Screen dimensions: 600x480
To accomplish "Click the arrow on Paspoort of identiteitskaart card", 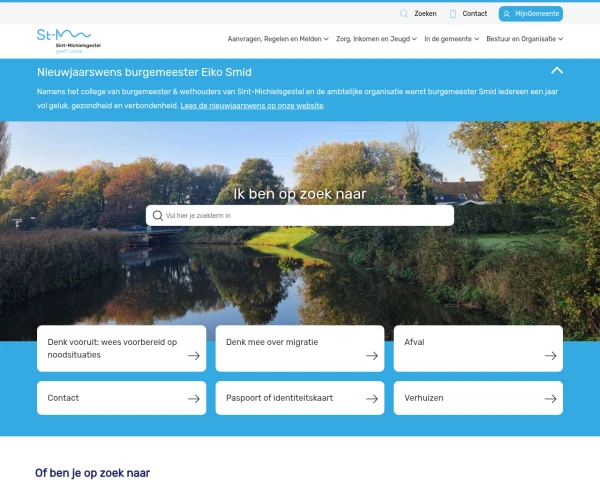I will pyautogui.click(x=372, y=399).
